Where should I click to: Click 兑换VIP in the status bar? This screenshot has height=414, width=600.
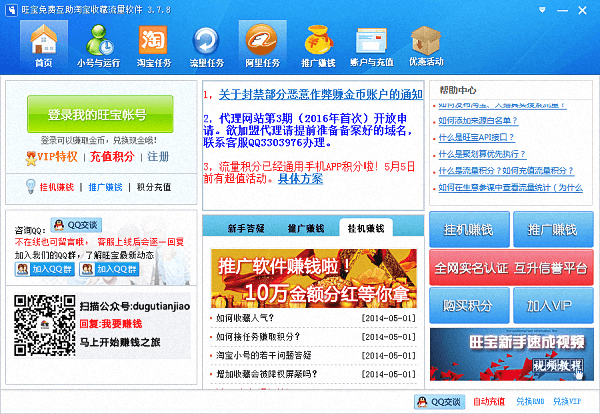567,401
